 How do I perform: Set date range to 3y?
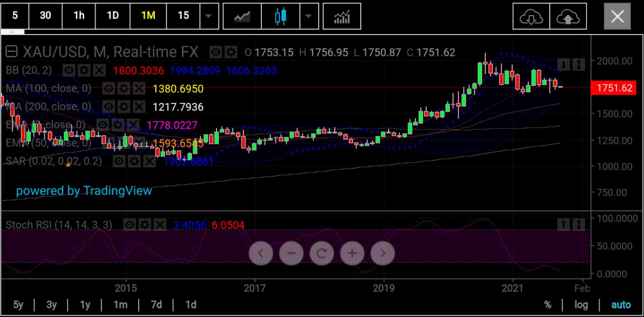click(x=52, y=305)
